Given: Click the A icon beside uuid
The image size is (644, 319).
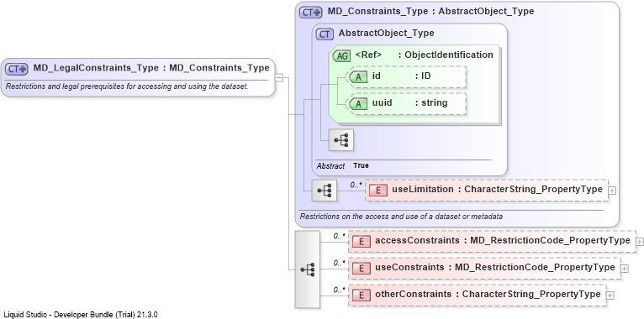Looking at the screenshot, I should coord(358,104).
